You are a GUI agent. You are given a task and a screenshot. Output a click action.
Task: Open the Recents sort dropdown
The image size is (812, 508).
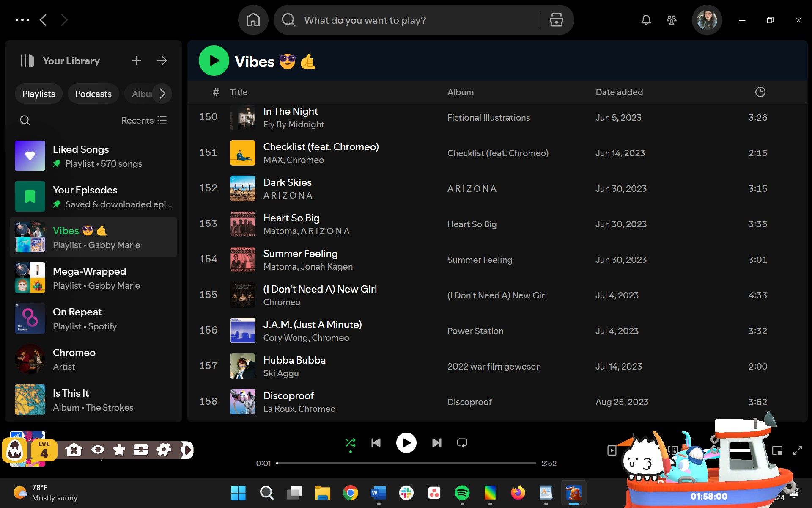click(144, 120)
